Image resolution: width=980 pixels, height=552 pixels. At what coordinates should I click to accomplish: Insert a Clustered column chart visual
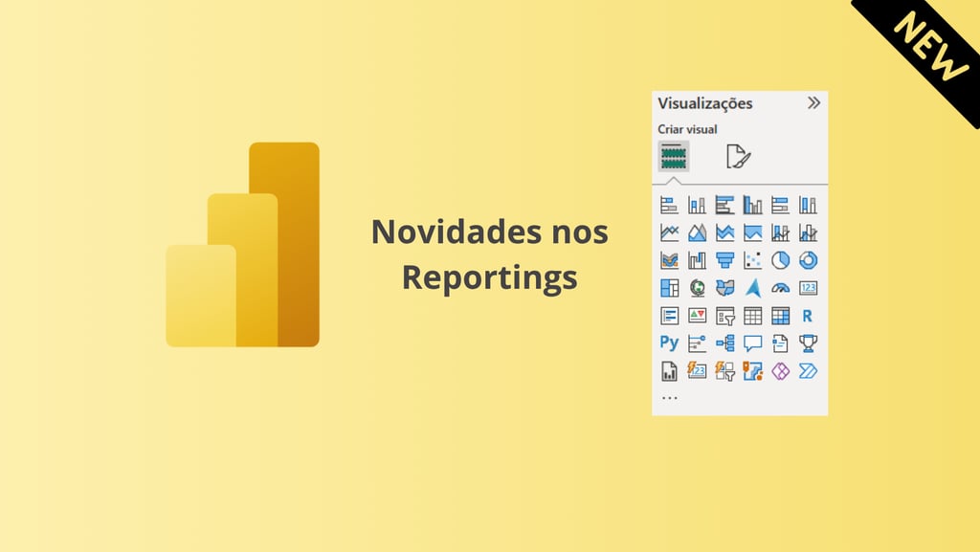[x=752, y=205]
